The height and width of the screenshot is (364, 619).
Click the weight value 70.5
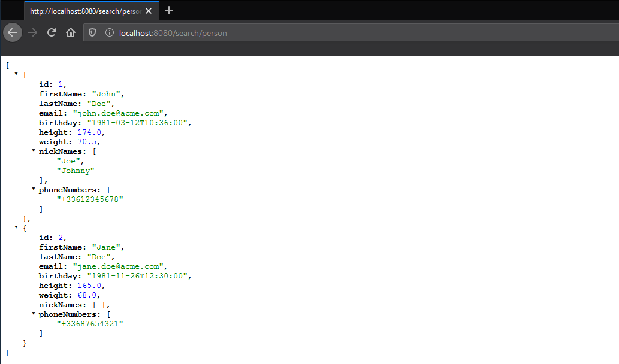[x=87, y=142]
